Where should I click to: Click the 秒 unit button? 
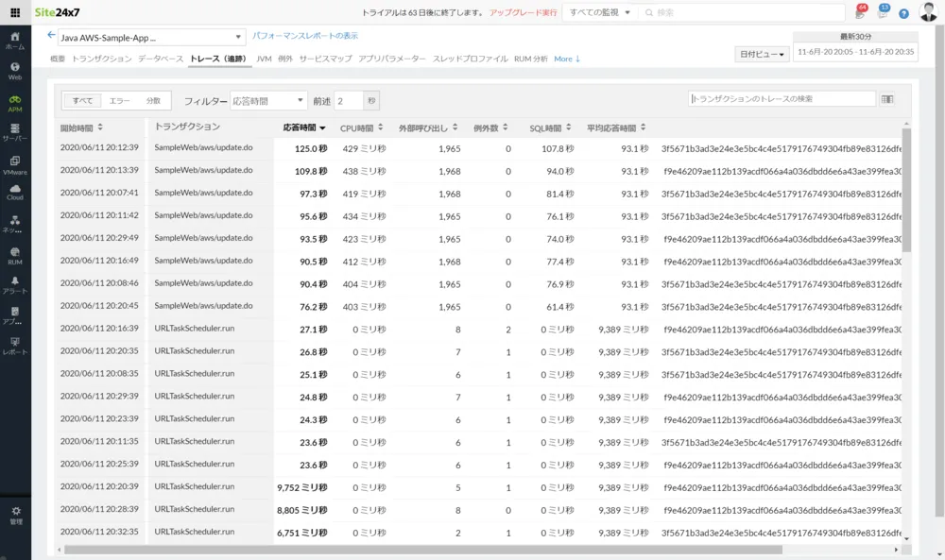click(x=371, y=100)
